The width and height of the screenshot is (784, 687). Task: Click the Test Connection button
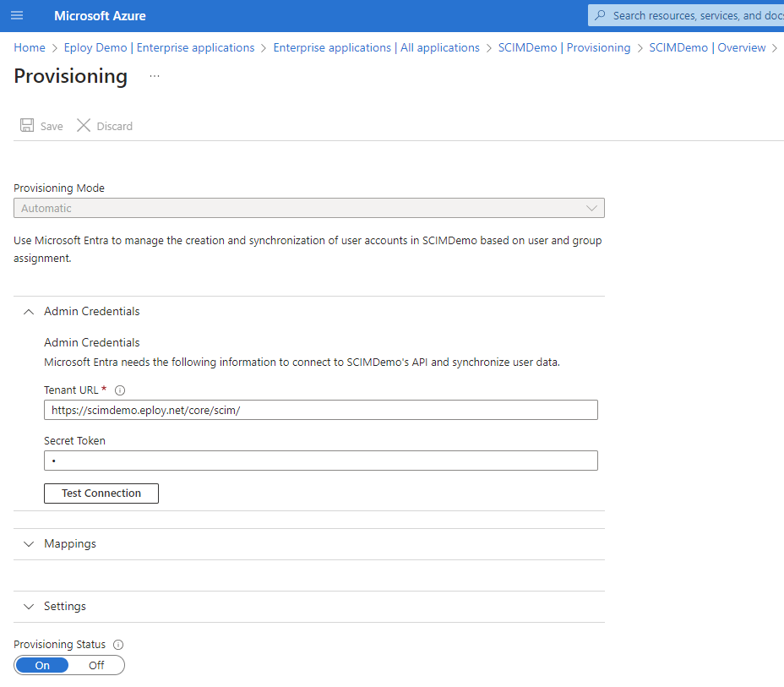coord(101,493)
